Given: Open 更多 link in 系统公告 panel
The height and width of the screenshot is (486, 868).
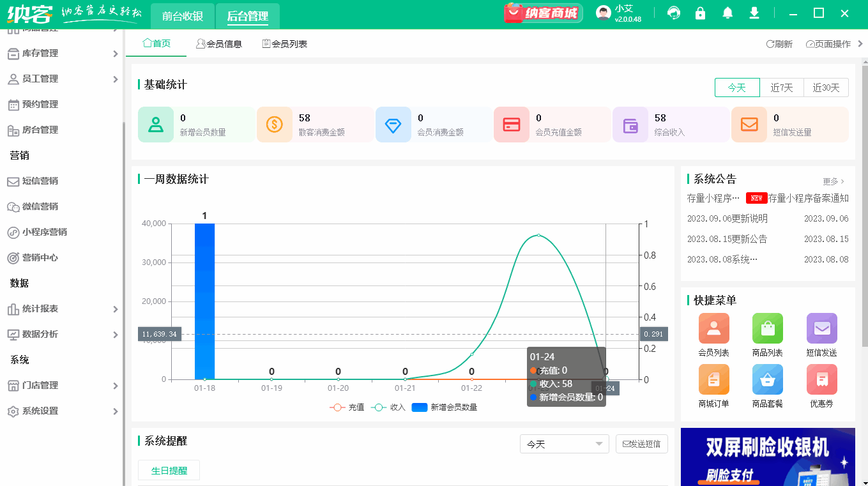Looking at the screenshot, I should 833,181.
